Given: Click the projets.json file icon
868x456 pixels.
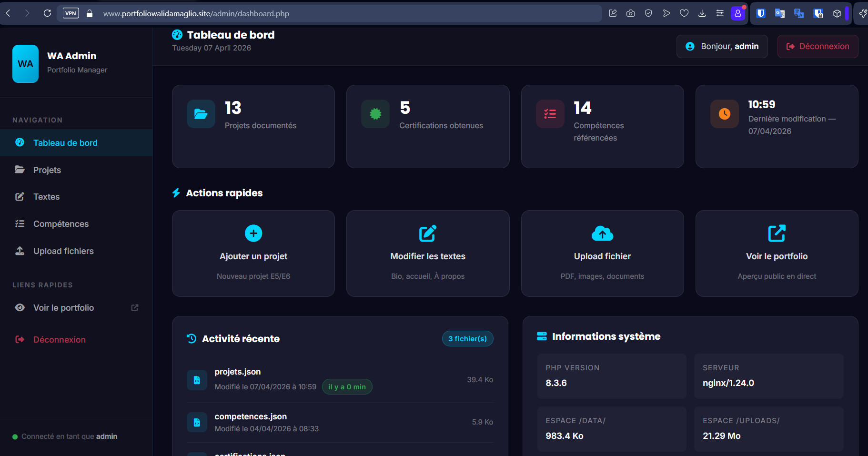Looking at the screenshot, I should click(197, 380).
